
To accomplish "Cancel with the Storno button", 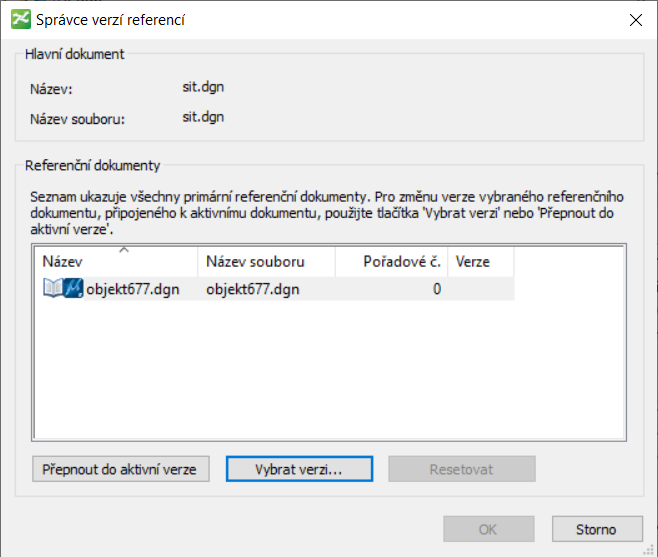I will pos(596,529).
